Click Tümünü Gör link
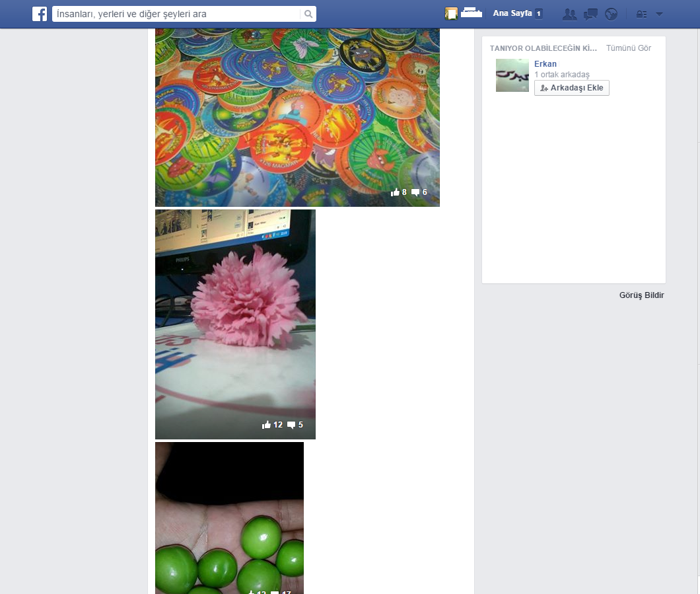The height and width of the screenshot is (594, 700). coord(629,48)
